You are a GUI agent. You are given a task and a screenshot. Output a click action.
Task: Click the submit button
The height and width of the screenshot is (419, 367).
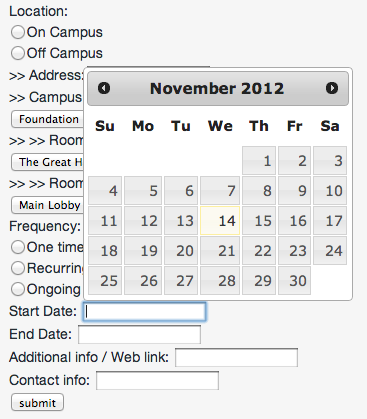37,403
